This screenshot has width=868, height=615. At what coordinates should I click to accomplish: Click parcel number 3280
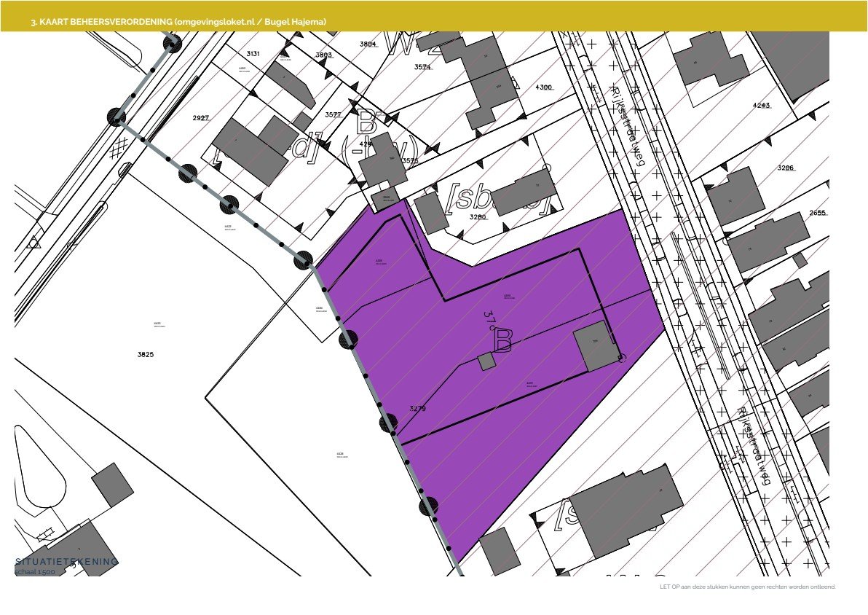[x=478, y=216]
